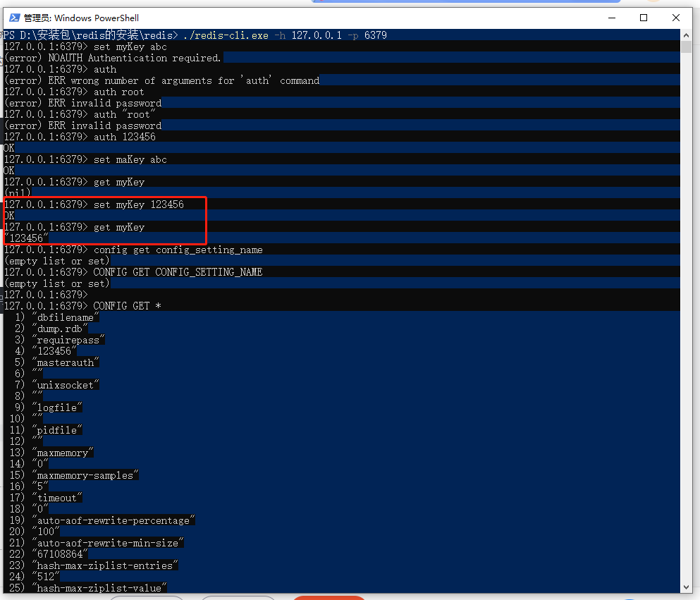This screenshot has height=600, width=700.
Task: Click the scrollbar down arrow
Action: [686, 586]
